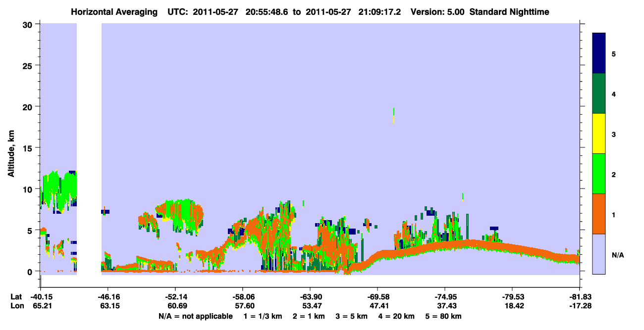Click legend text '5 = 80 km'
644x330 pixels.
click(x=443, y=316)
